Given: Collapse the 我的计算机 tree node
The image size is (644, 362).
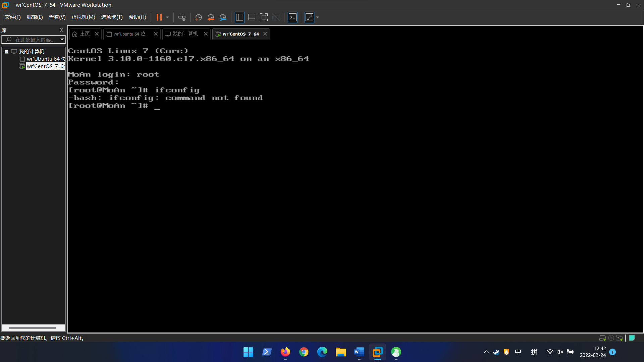Looking at the screenshot, I should [6, 52].
